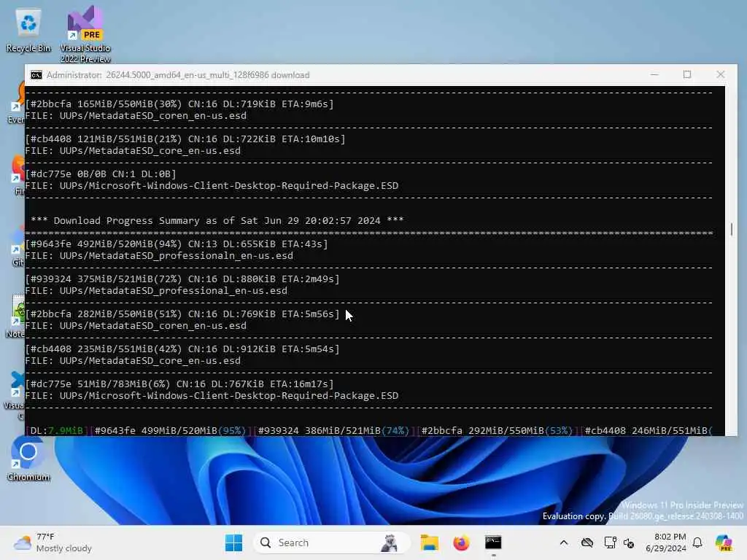
Task: Launch Firefox from the taskbar
Action: click(461, 542)
